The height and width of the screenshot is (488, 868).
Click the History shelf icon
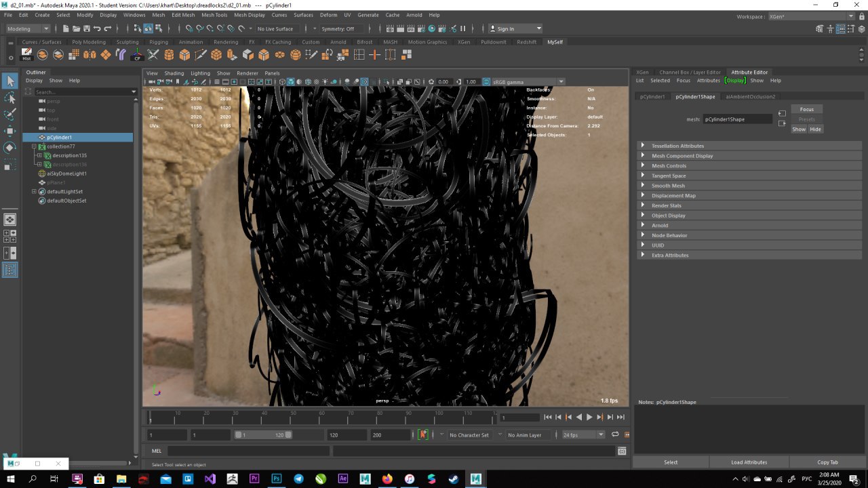[x=26, y=54]
